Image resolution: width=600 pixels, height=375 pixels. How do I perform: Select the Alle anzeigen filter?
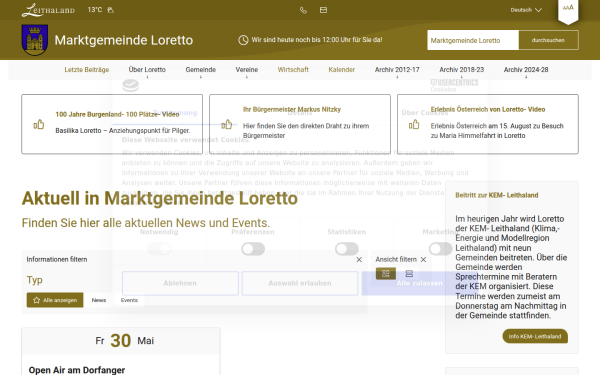point(55,300)
